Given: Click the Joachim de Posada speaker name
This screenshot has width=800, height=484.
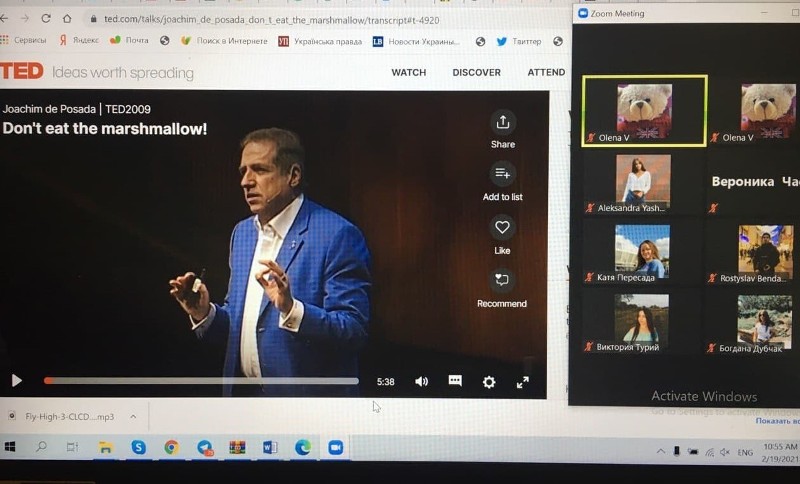Looking at the screenshot, I should point(49,109).
